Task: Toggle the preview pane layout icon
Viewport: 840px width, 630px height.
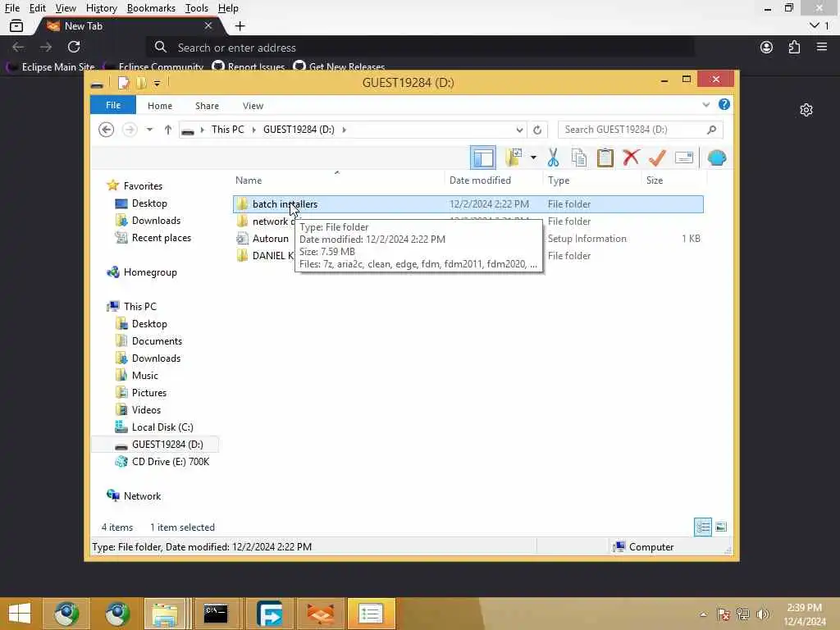Action: click(482, 158)
